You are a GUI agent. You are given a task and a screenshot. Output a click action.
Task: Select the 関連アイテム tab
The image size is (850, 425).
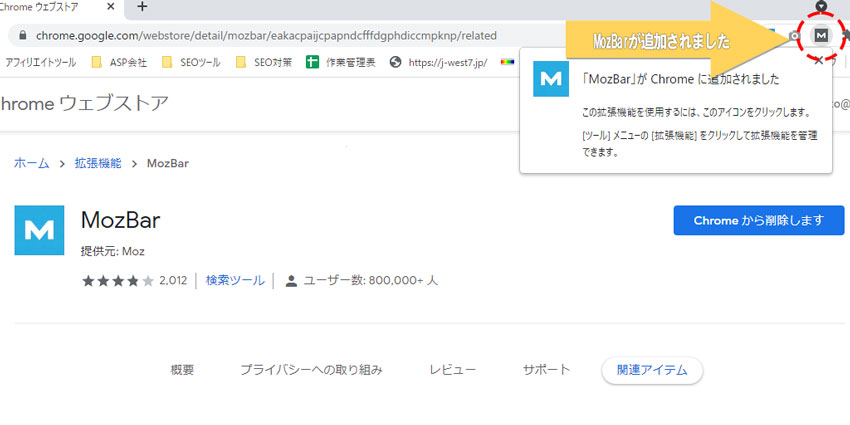coord(652,371)
